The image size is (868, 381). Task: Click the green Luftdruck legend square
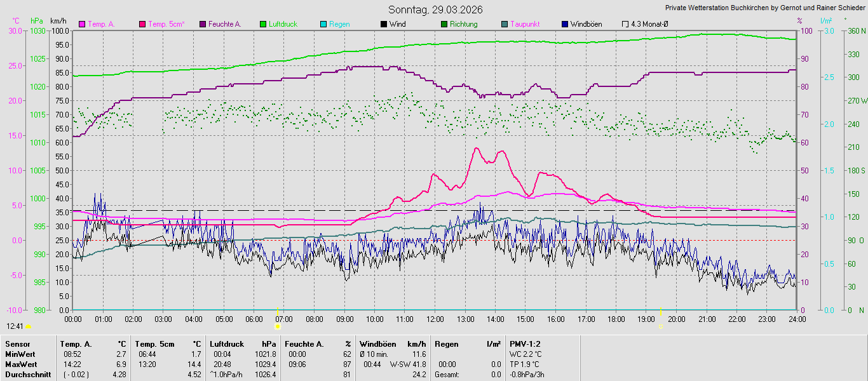click(263, 24)
